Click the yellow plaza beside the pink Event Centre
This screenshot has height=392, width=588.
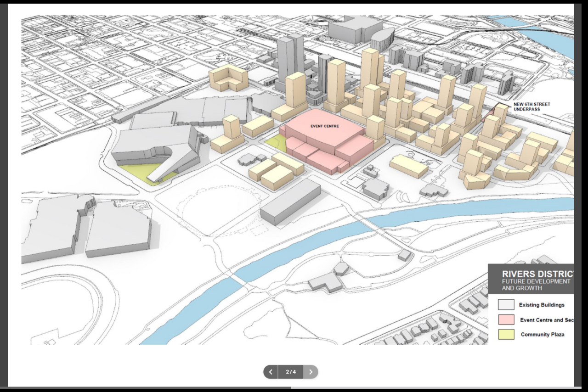click(x=277, y=142)
